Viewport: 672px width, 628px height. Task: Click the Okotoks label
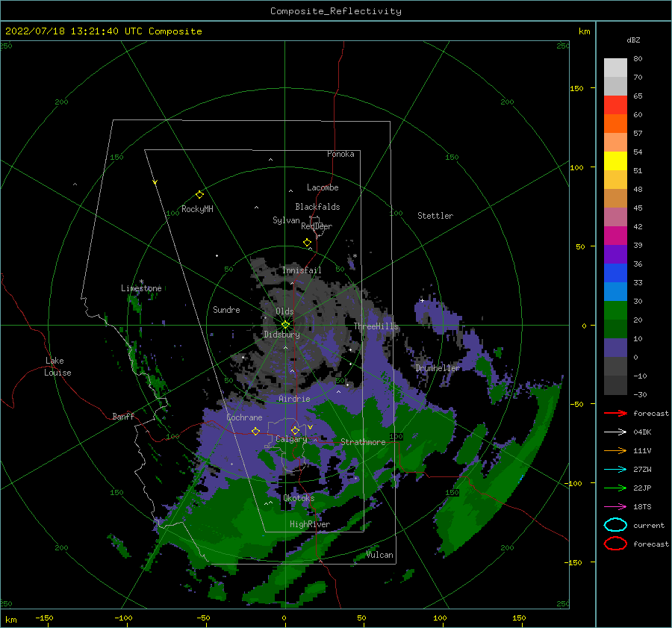299,498
